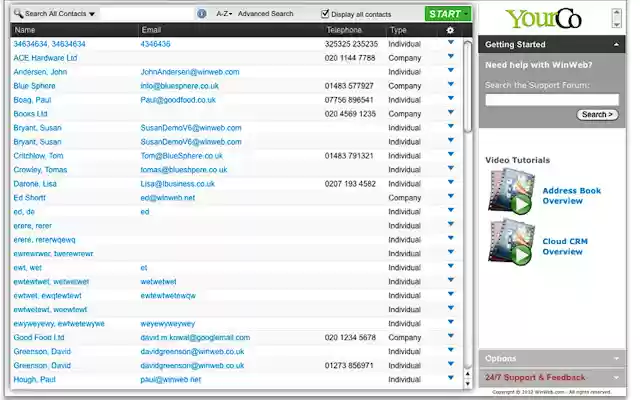Screen dimensions: 640x400
Task: Email info@bluesphere.co.uk
Action: 180,86
